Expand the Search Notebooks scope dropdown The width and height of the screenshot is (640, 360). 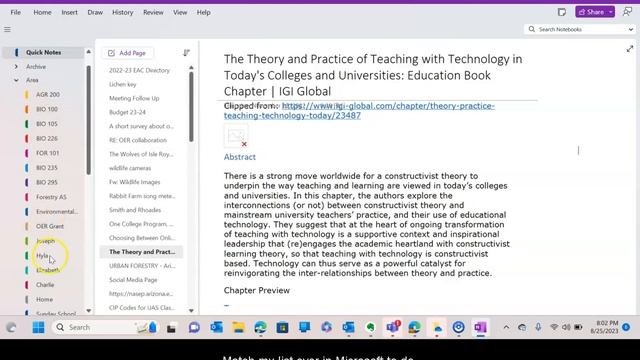pyautogui.click(x=631, y=29)
